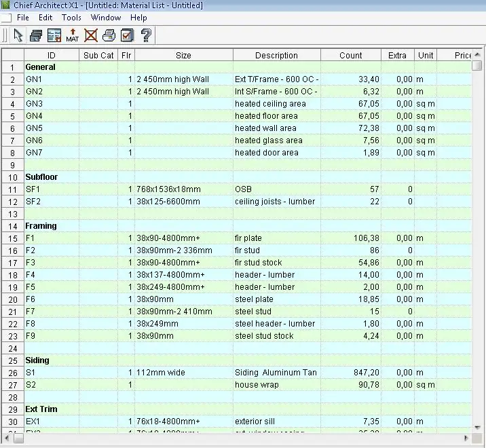Select the 'exterior sill' description cell

click(276, 422)
